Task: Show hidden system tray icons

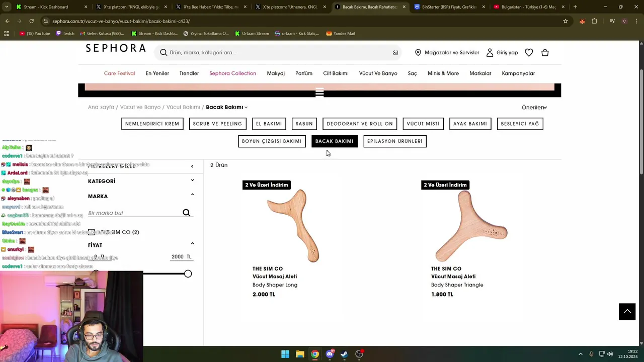Action: tap(580, 354)
